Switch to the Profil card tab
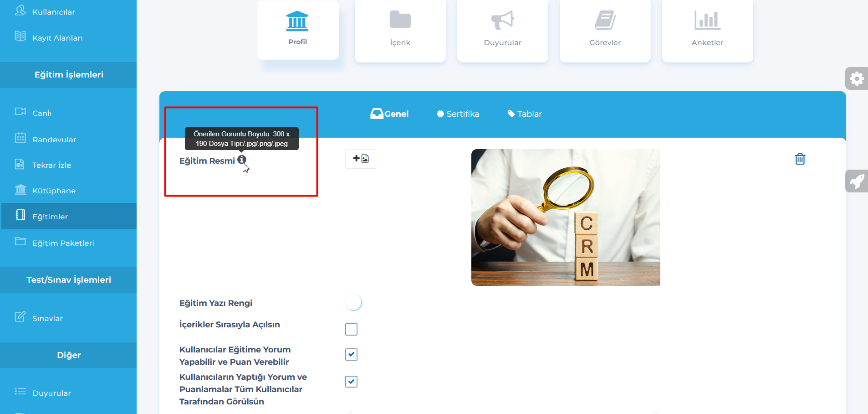The image size is (868, 414). pos(298,30)
